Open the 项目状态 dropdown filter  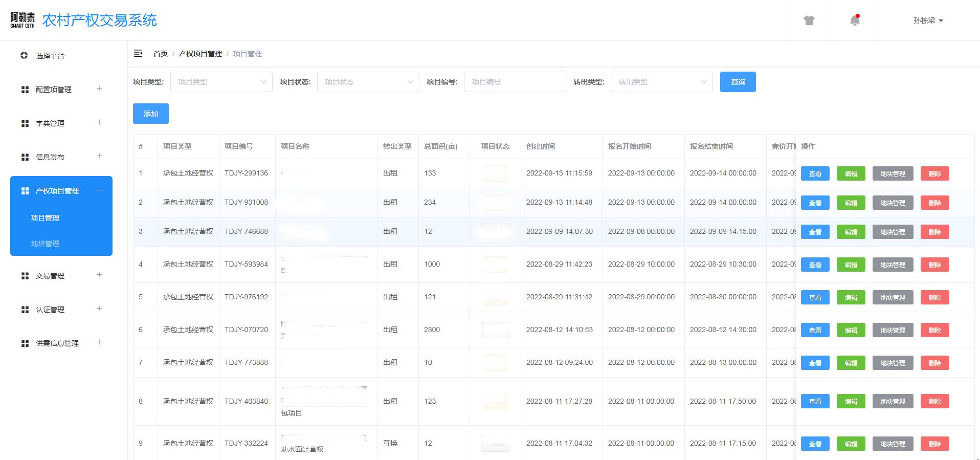pos(368,82)
